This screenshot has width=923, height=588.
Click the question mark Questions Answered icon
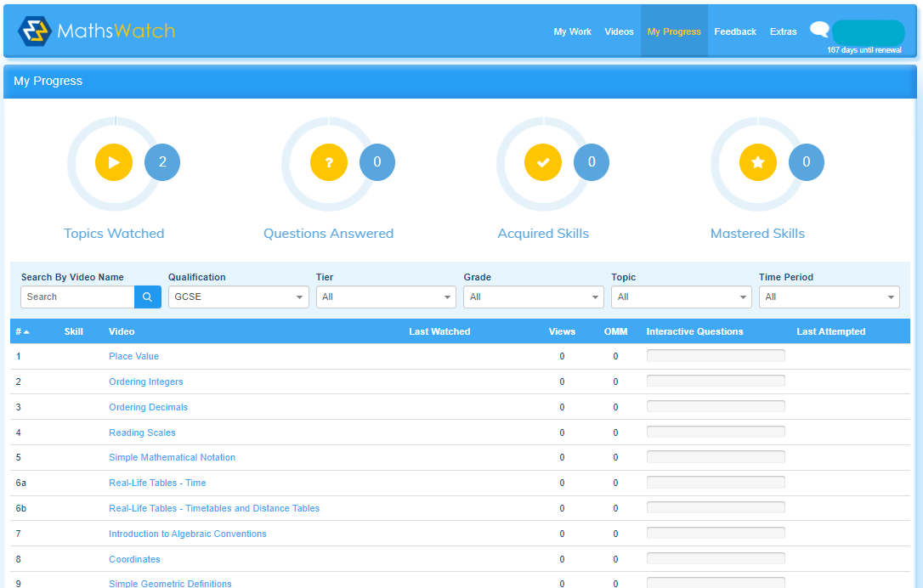click(328, 162)
